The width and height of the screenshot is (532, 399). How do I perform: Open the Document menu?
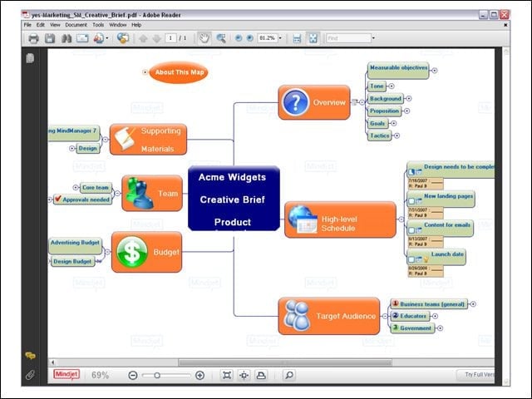76,25
